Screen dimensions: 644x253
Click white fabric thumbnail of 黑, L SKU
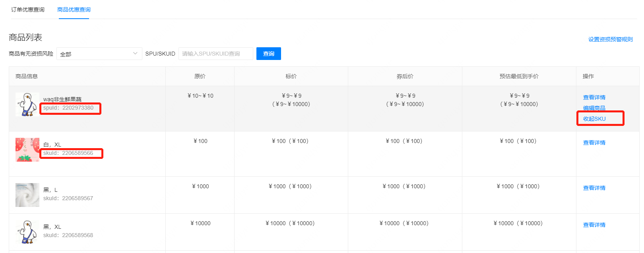tap(27, 195)
